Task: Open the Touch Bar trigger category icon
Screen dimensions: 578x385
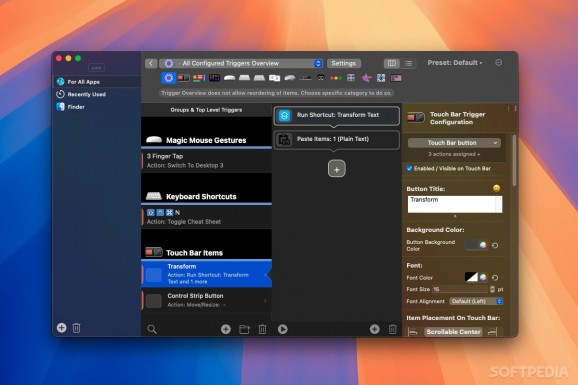Action: tap(184, 78)
